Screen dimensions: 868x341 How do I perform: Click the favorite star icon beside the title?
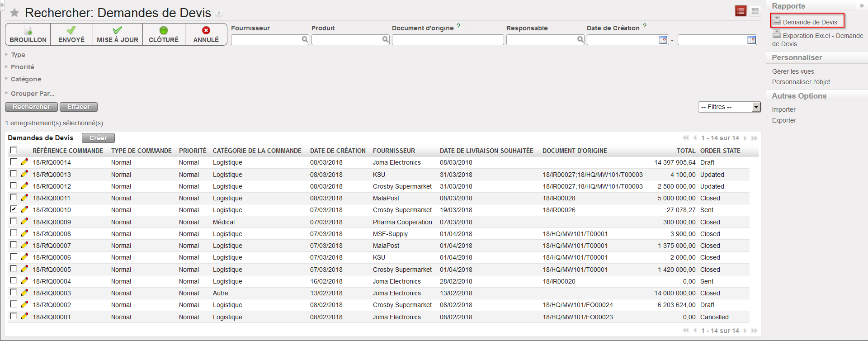(14, 13)
